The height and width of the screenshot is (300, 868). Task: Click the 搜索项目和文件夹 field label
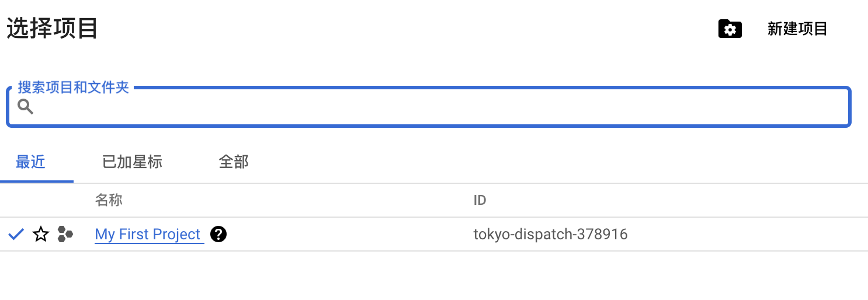coord(73,88)
